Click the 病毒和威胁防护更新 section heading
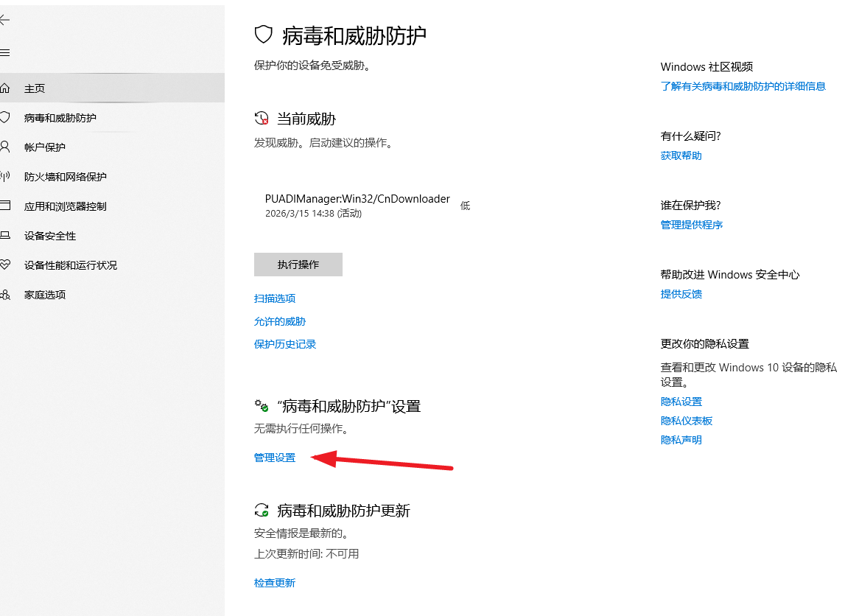 (343, 511)
